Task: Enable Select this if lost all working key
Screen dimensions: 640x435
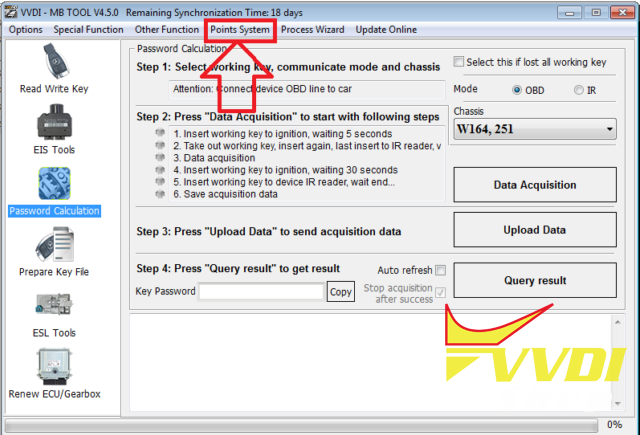Action: (x=459, y=62)
